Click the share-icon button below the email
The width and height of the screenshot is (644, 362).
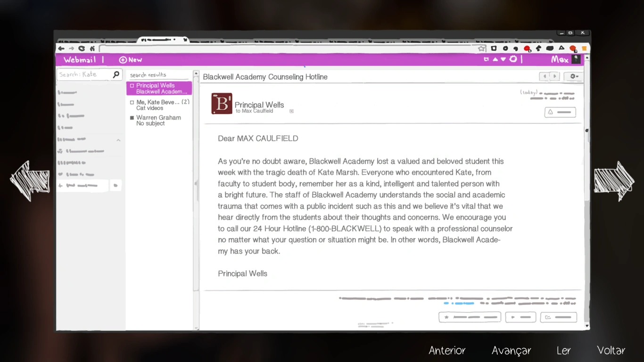pos(559,317)
